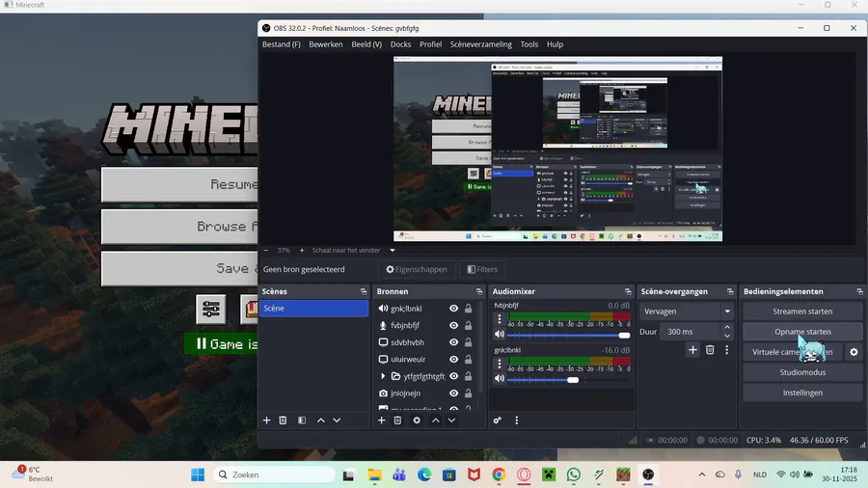Zoom out preview with minus icon

266,250
